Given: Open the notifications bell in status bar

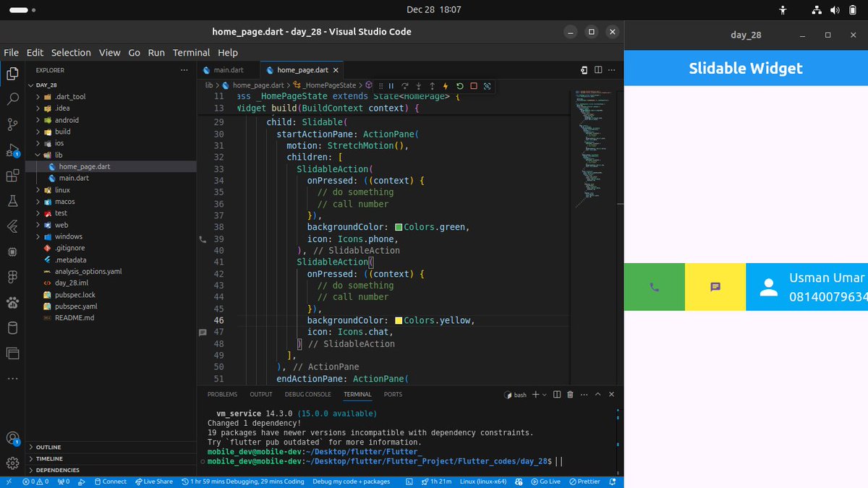Looking at the screenshot, I should 613,481.
